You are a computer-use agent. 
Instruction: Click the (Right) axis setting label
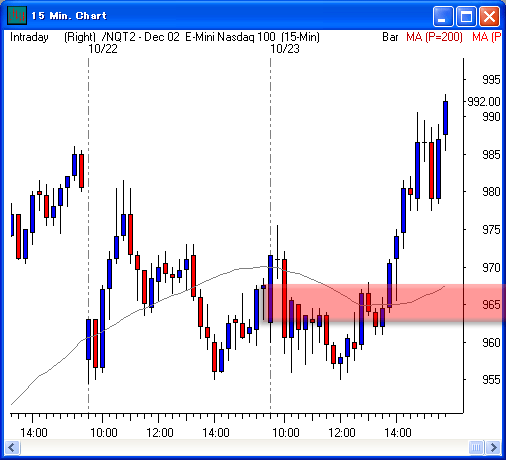click(80, 37)
